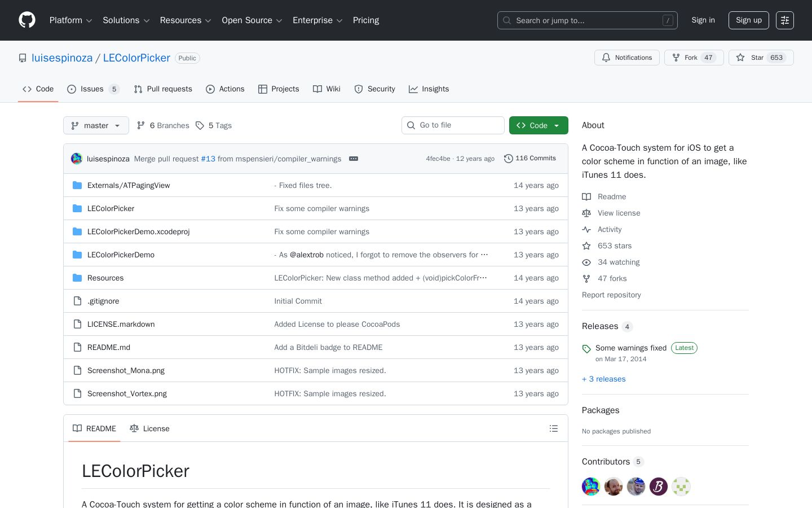
Task: Click the book icon beside Readme link
Action: click(586, 197)
